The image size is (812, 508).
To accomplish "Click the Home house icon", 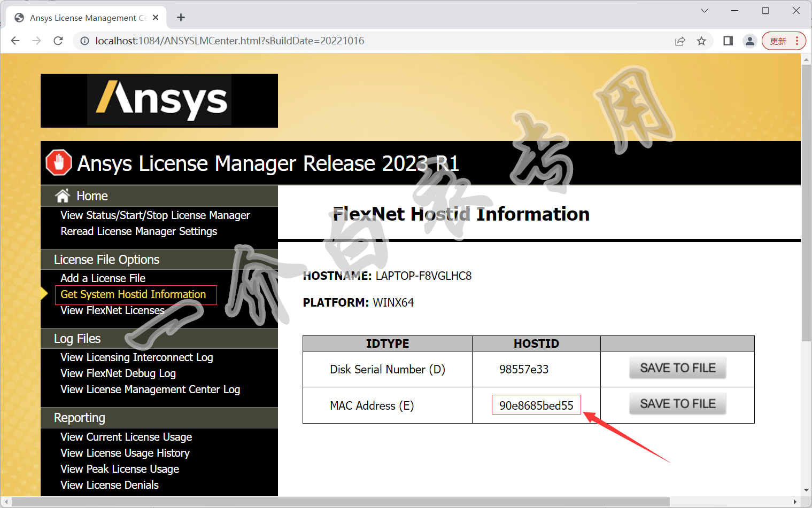I will (x=63, y=196).
